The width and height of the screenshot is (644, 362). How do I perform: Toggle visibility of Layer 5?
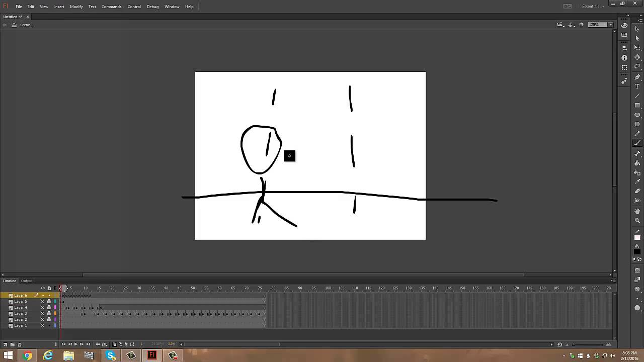pos(43,301)
